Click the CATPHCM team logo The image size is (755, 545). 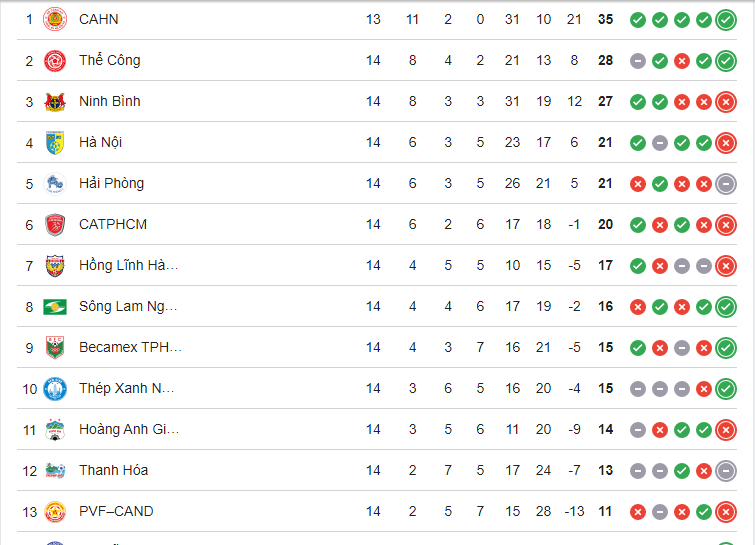point(55,224)
